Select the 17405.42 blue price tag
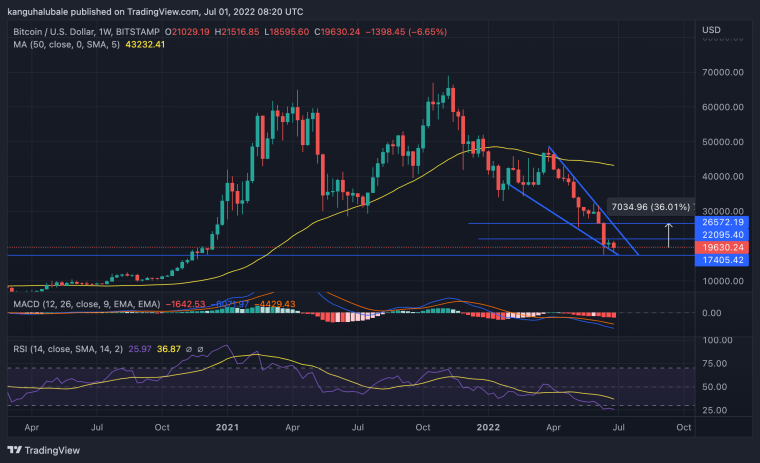Image resolution: width=760 pixels, height=463 pixels. click(x=722, y=260)
